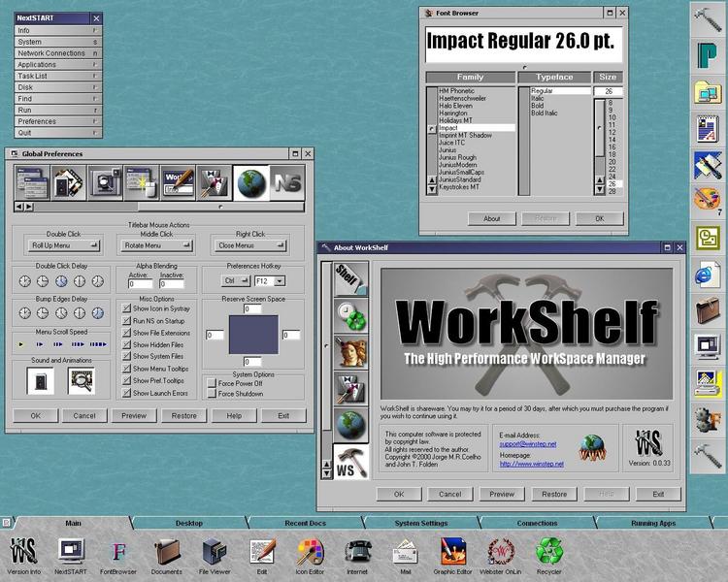Open FontBrowser from the Main shelf
This screenshot has height=582, width=728.
pos(118,551)
